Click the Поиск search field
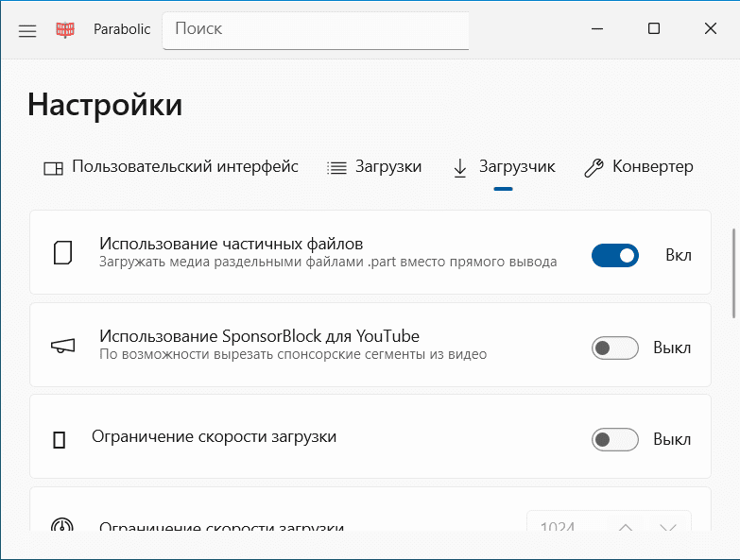This screenshot has width=740, height=560. coord(316,29)
